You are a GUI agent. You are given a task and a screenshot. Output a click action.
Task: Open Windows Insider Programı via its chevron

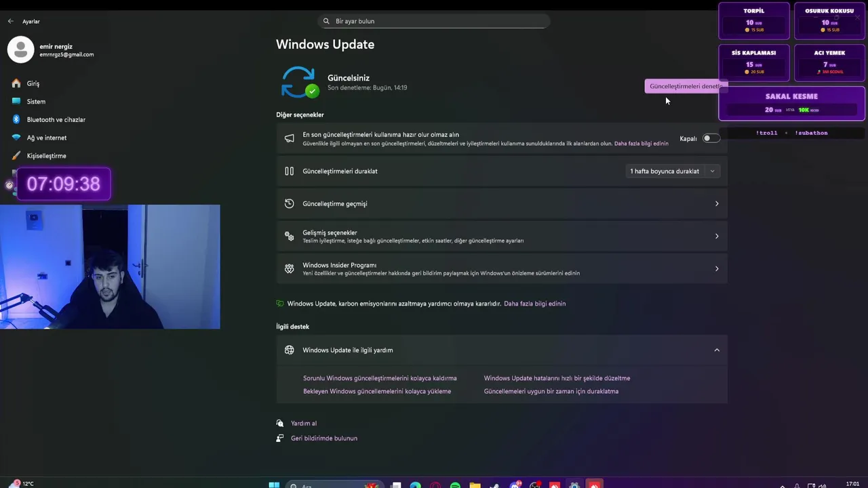point(717,268)
